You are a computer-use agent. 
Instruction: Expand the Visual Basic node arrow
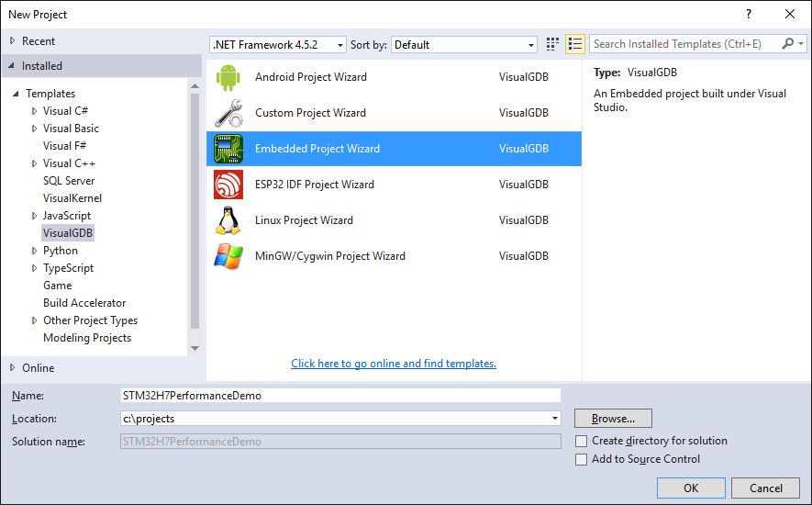[34, 129]
